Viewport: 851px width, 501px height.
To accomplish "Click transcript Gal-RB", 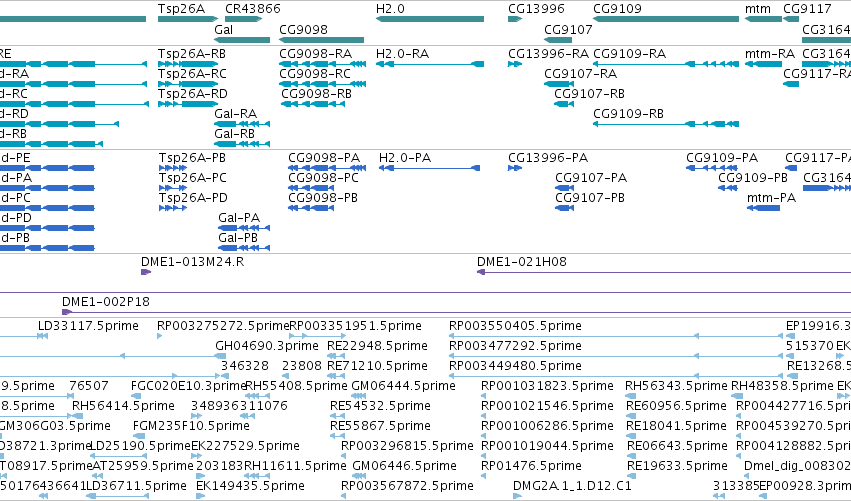I will (x=234, y=134).
